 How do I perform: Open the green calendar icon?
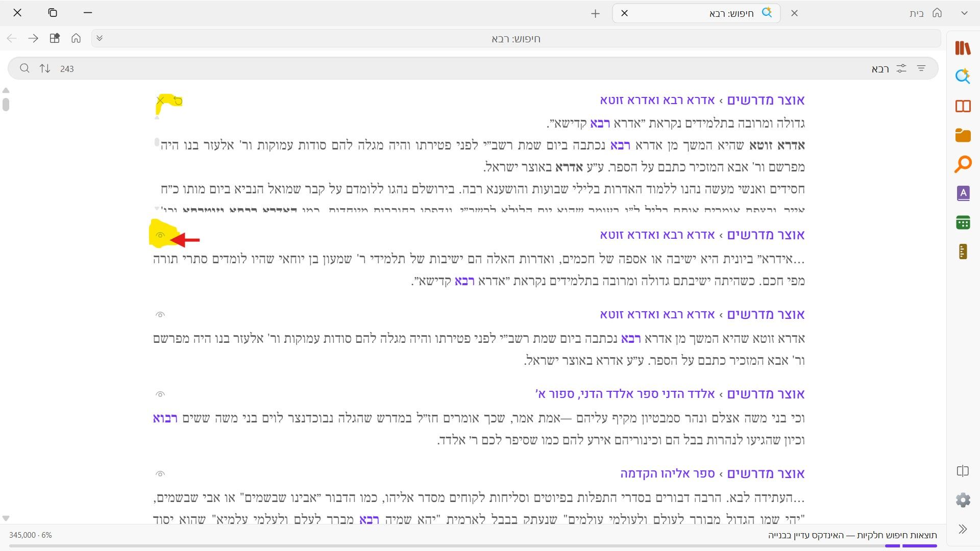pyautogui.click(x=963, y=222)
